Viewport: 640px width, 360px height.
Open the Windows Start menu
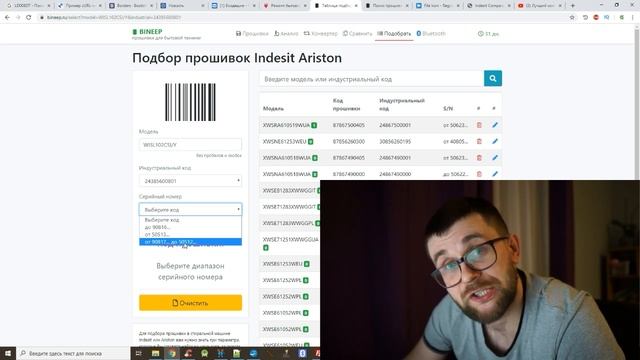tap(7, 353)
